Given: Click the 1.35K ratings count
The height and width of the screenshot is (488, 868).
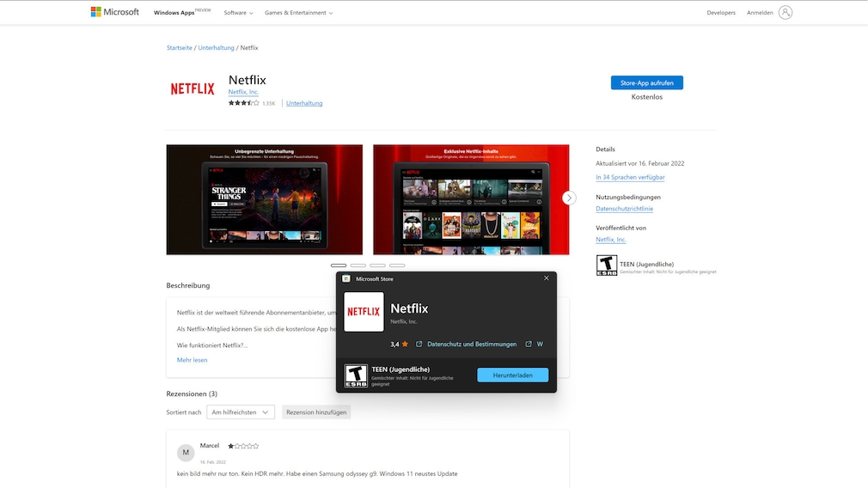Looking at the screenshot, I should 268,103.
